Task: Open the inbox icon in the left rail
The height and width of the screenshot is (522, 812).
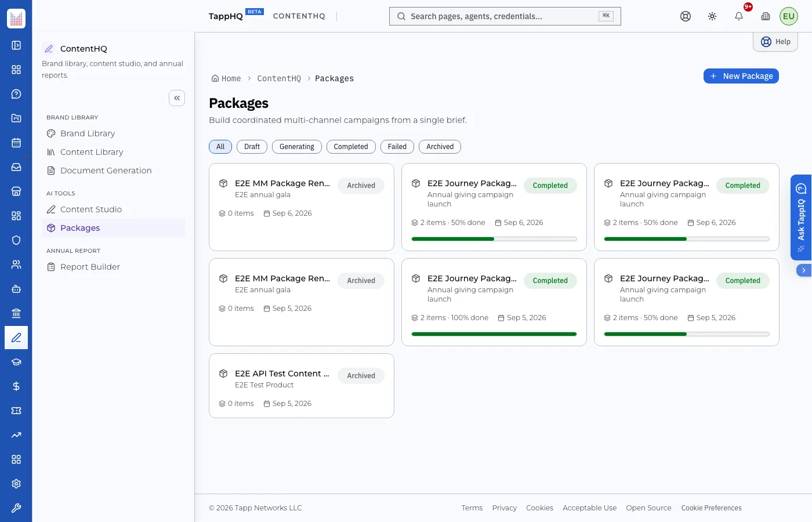Action: coord(16,167)
